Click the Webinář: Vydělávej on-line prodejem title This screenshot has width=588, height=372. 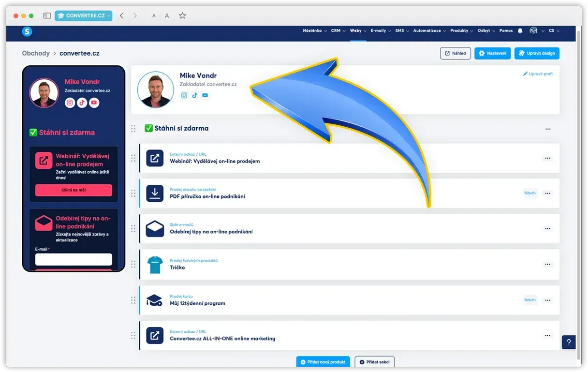(x=215, y=161)
